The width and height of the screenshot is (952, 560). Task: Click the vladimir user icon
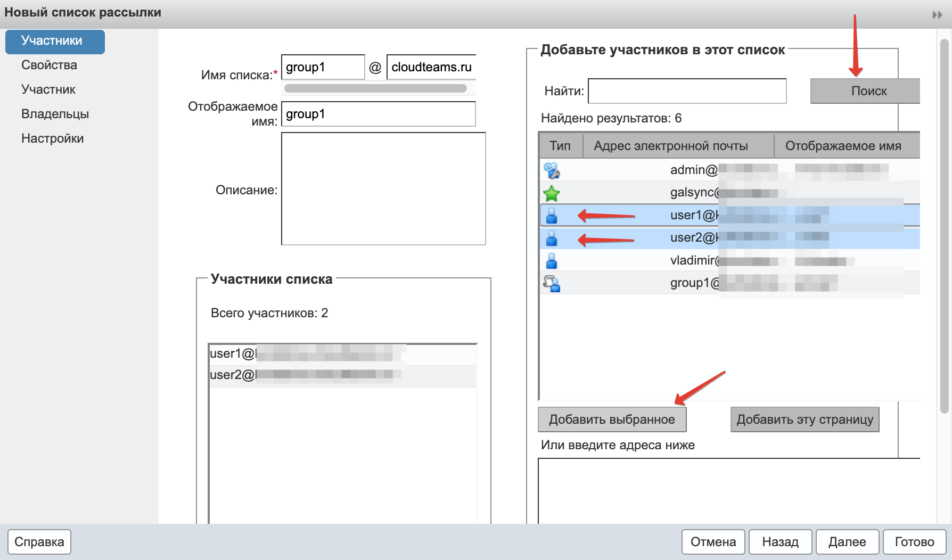pos(552,261)
